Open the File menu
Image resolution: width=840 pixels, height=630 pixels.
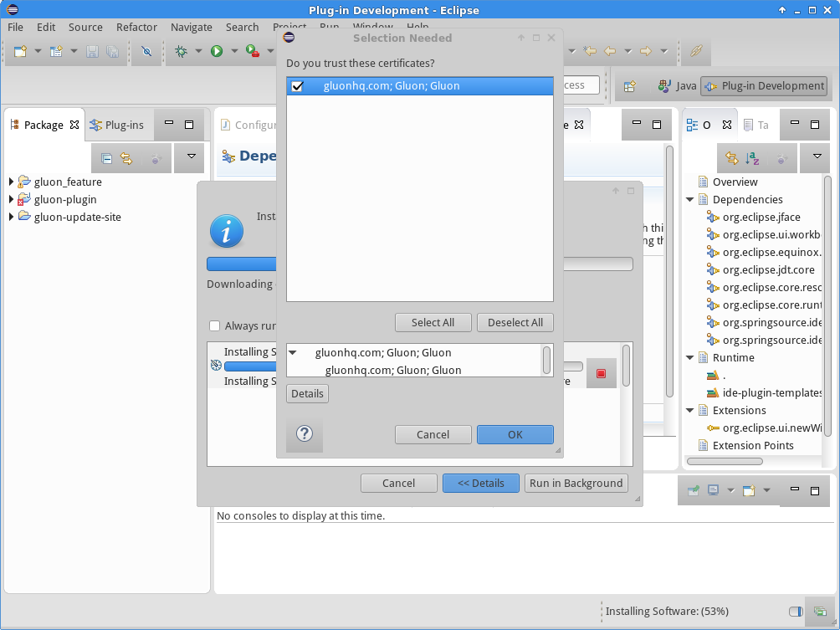[15, 28]
